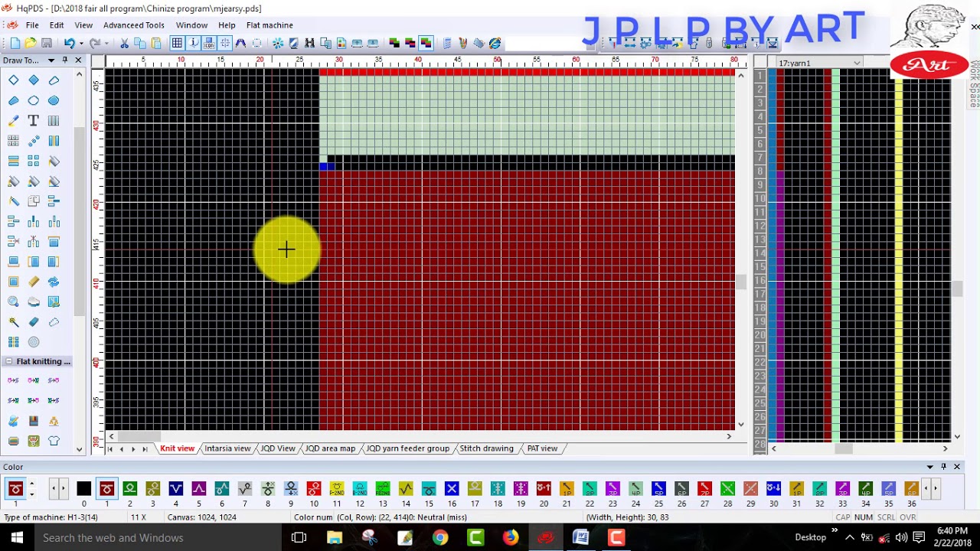Switch to JQD yarn feeder group tab
Viewport: 980px width, 551px height.
pos(407,448)
